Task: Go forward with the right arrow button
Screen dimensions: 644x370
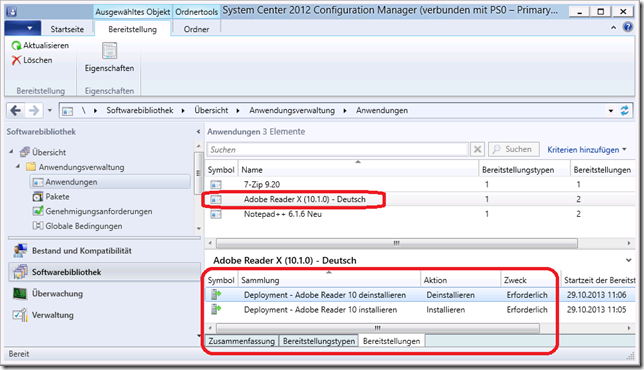Action: 34,110
